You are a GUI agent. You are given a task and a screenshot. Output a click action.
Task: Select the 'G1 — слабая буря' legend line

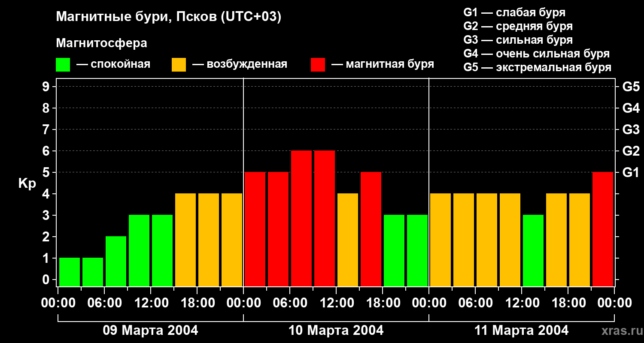514,12
